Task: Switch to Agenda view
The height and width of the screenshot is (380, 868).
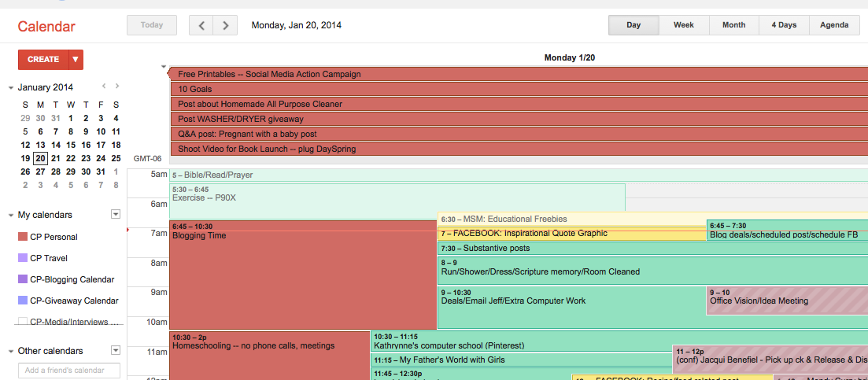Action: (x=834, y=25)
